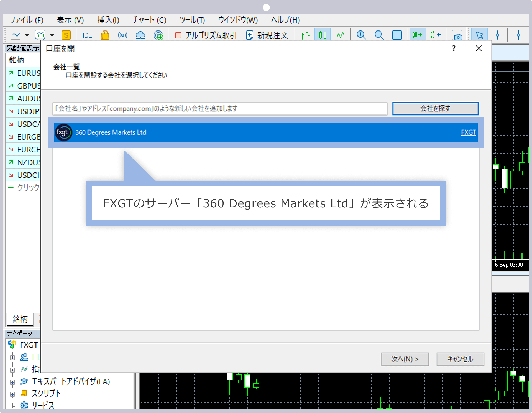The height and width of the screenshot is (413, 532).
Task: Tile windows with grid icon
Action: pyautogui.click(x=397, y=35)
